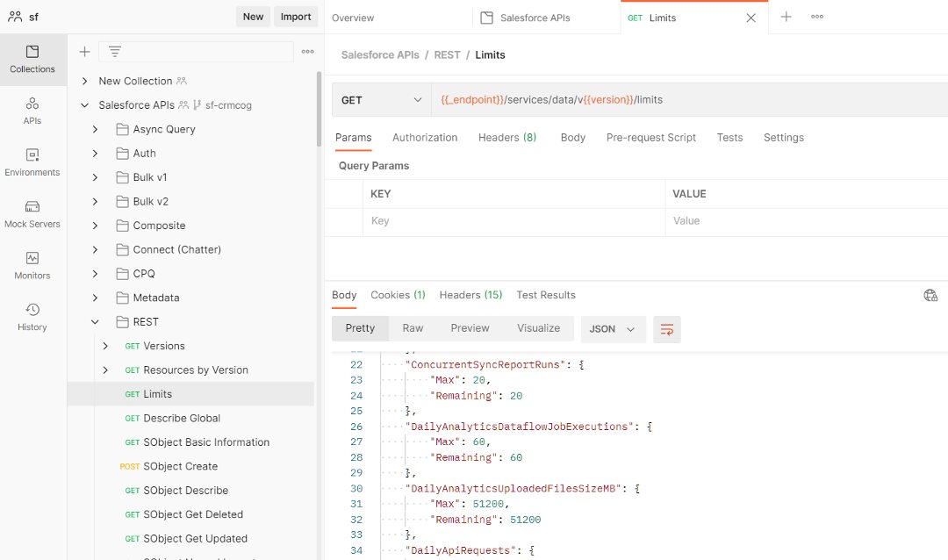Open the APIs sidebar panel
This screenshot has width=948, height=560.
[x=32, y=109]
